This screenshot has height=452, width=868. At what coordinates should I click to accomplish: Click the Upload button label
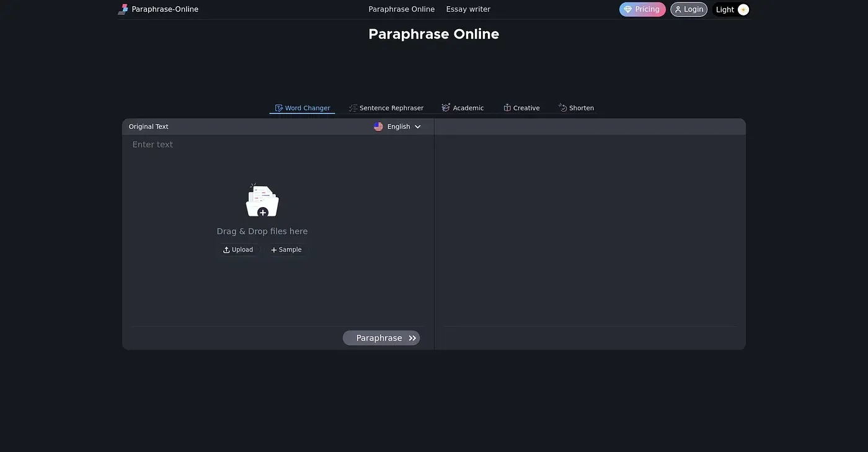(x=242, y=250)
